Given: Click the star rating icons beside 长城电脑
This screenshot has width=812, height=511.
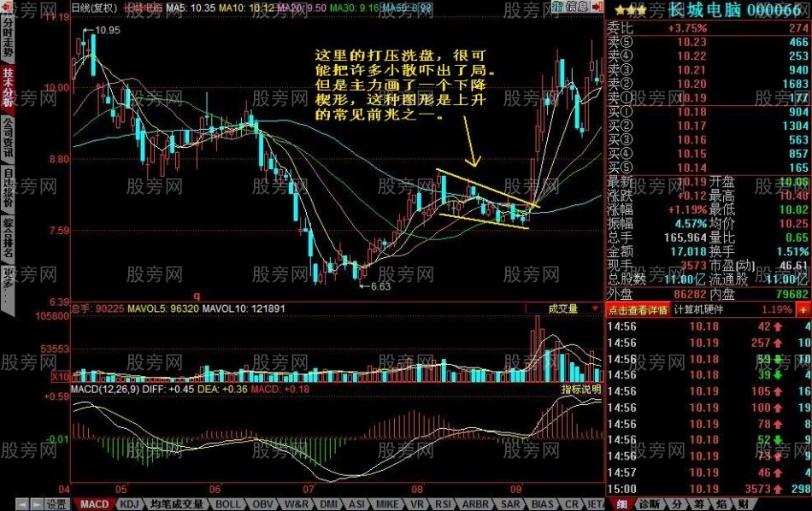Looking at the screenshot, I should (630, 10).
